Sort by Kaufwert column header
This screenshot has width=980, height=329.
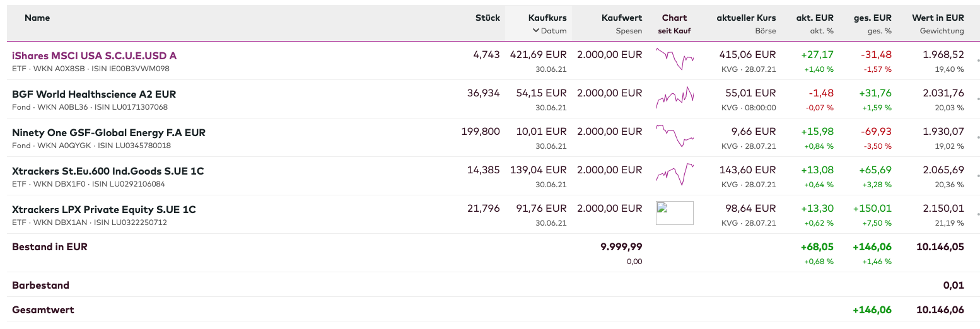(622, 18)
